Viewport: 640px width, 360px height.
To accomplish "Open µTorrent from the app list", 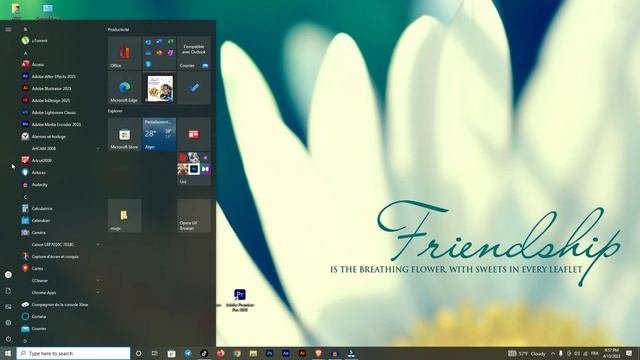I will point(61,40).
